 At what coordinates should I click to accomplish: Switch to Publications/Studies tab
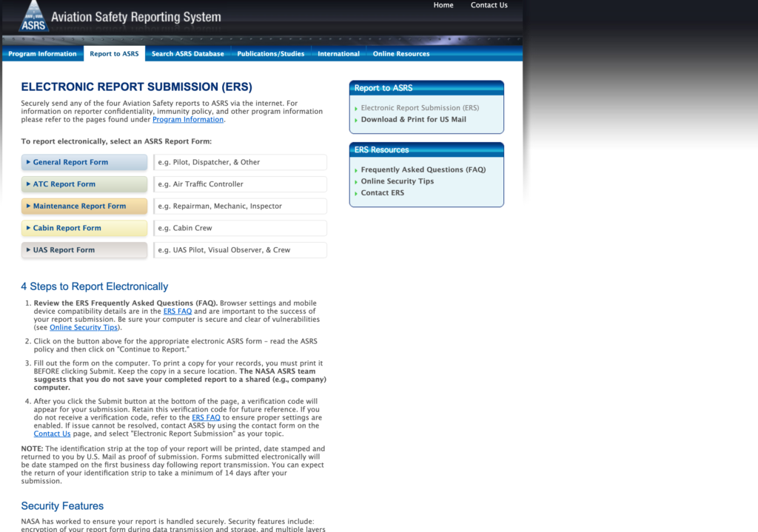[x=271, y=53]
